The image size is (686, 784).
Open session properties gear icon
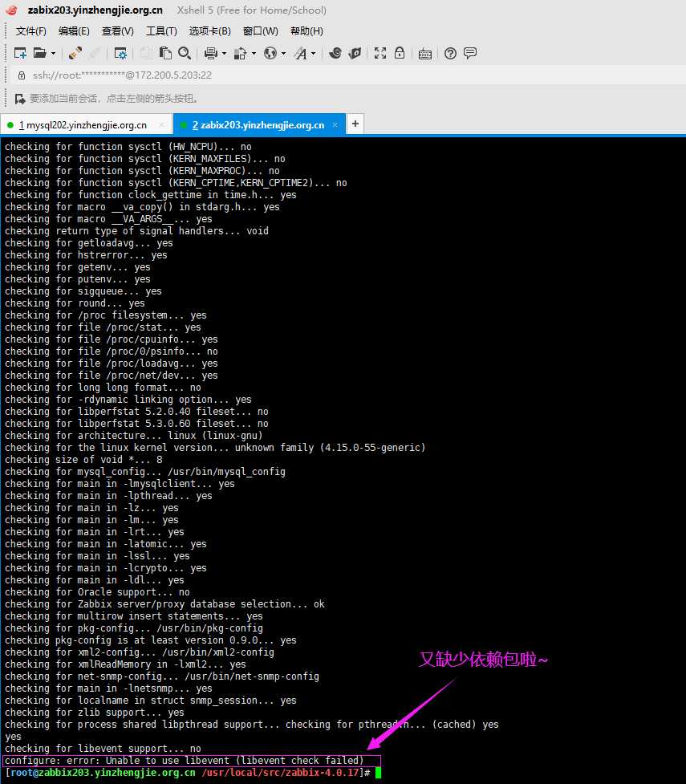point(120,53)
